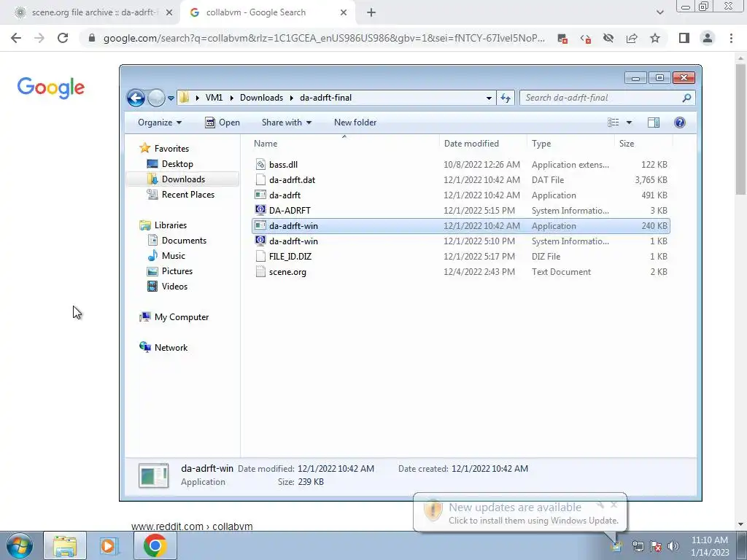
Task: Toggle the preview pane button
Action: (654, 122)
